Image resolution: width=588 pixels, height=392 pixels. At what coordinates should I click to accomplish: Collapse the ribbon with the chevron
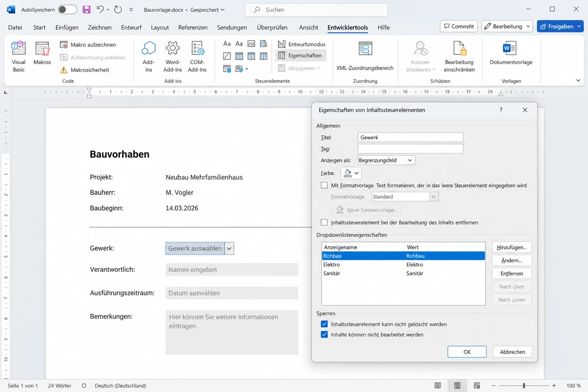tap(578, 80)
